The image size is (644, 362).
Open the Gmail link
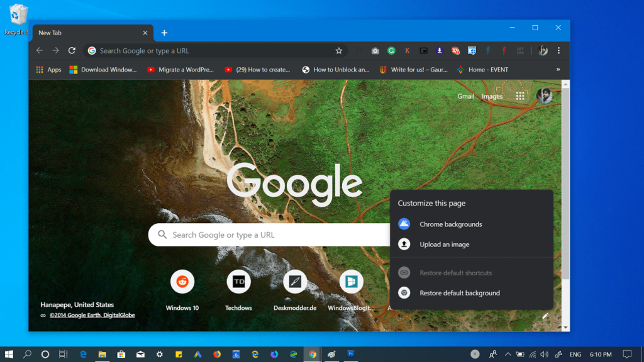click(x=466, y=96)
